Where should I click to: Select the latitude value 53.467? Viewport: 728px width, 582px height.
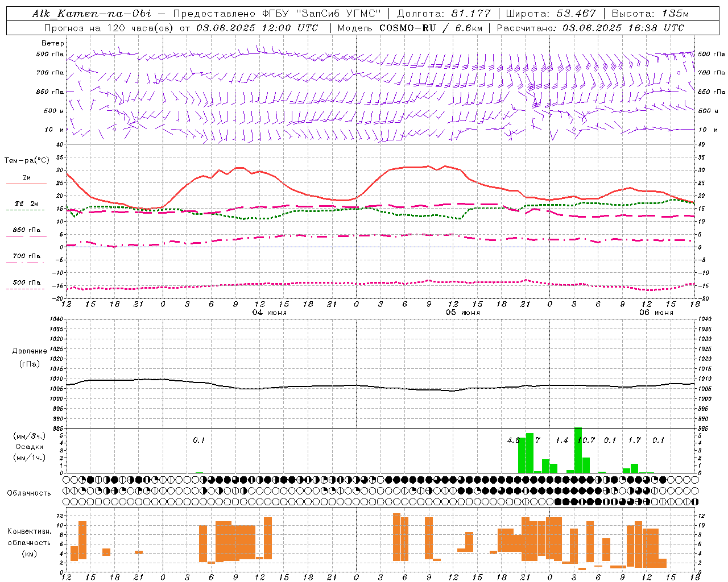[576, 14]
